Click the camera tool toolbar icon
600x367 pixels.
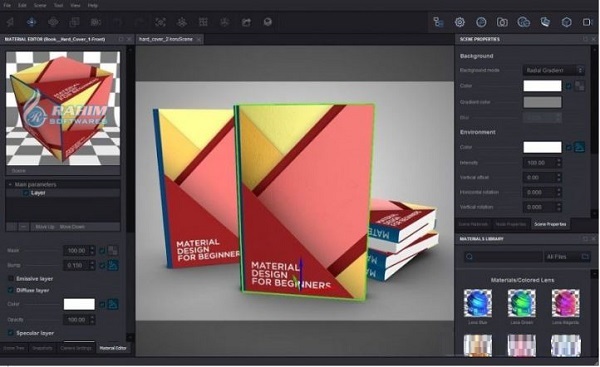(x=96, y=22)
